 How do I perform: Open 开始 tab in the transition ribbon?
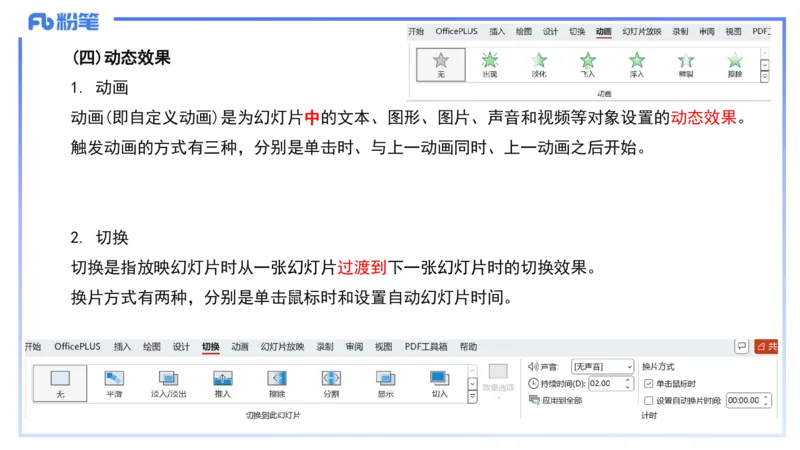[33, 347]
